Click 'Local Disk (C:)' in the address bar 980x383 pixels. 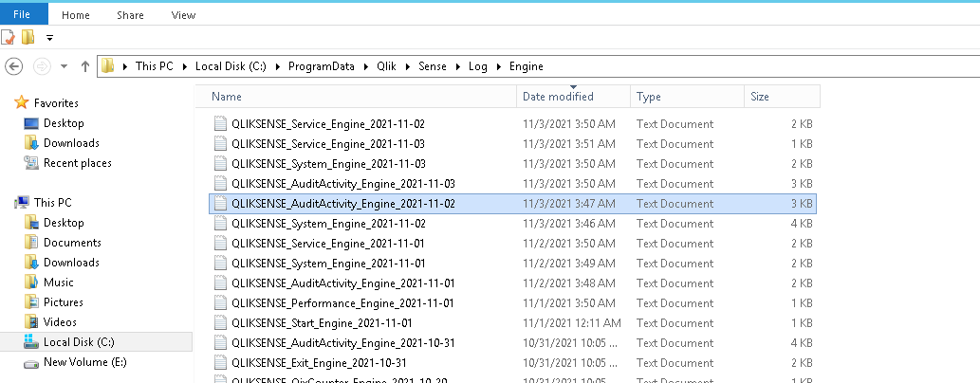231,66
